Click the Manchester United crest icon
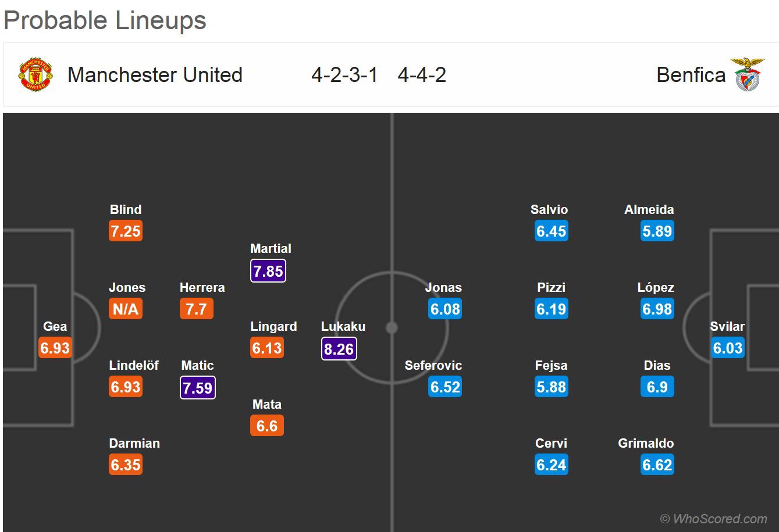779x532 pixels. pyautogui.click(x=35, y=74)
